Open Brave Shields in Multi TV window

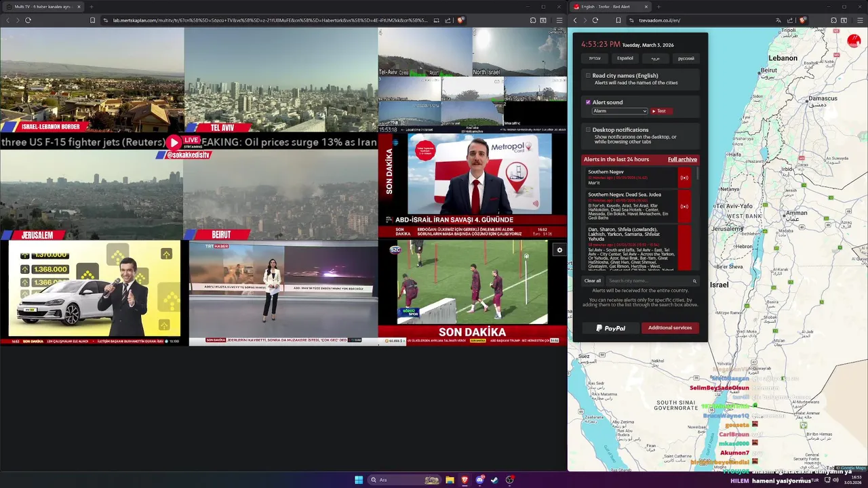(x=460, y=20)
